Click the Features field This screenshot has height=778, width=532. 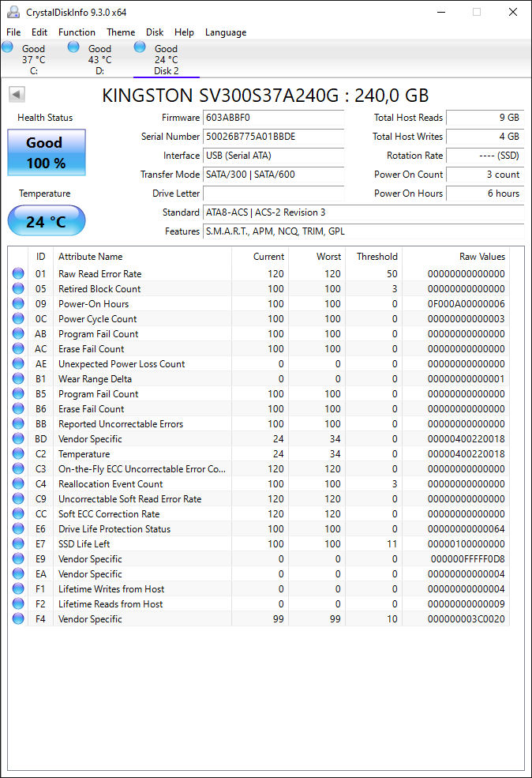coord(363,231)
